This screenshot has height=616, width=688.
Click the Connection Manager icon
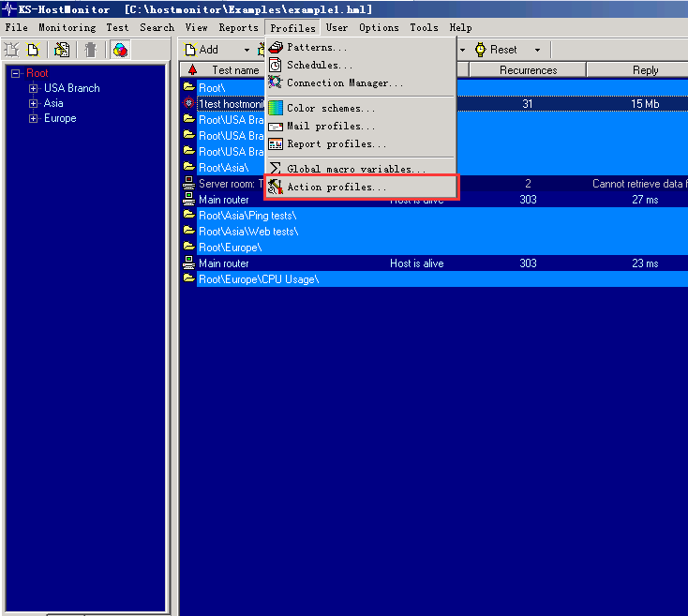[276, 83]
